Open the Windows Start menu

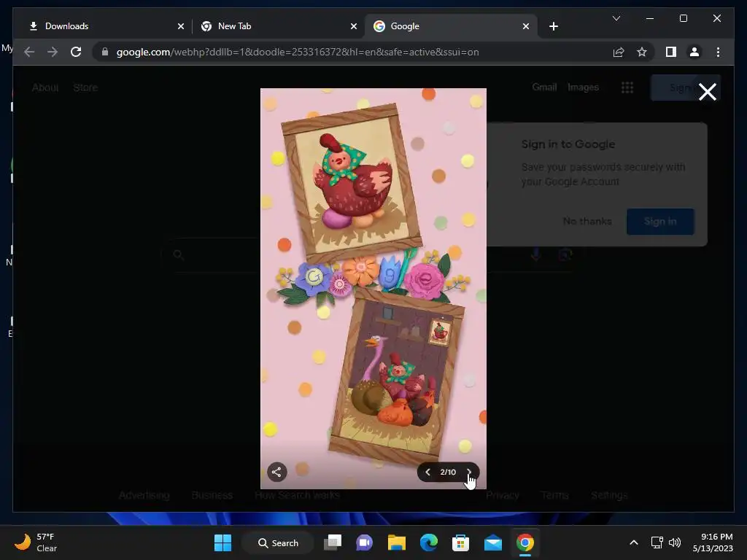pyautogui.click(x=222, y=542)
